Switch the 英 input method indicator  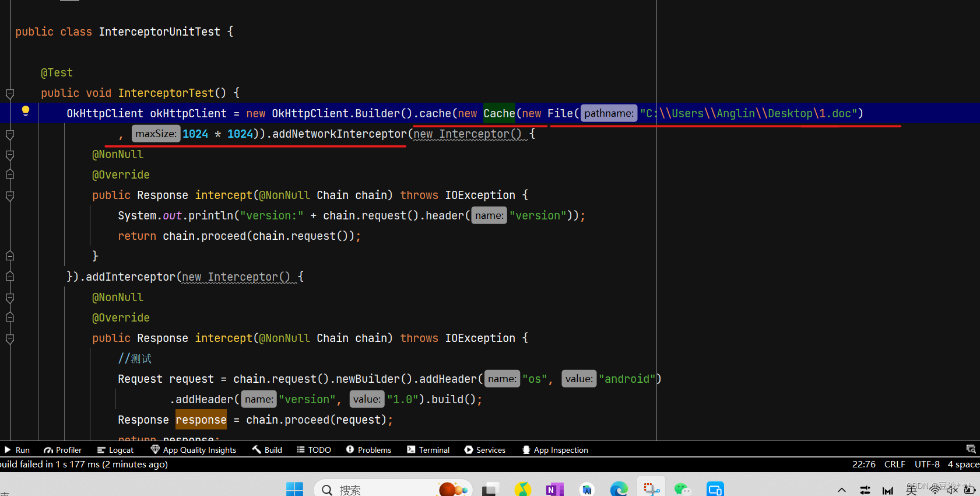coord(911,490)
